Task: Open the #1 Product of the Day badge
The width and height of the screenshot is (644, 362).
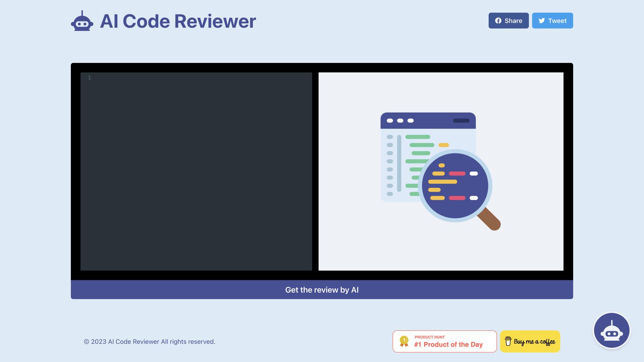Action: coord(444,342)
